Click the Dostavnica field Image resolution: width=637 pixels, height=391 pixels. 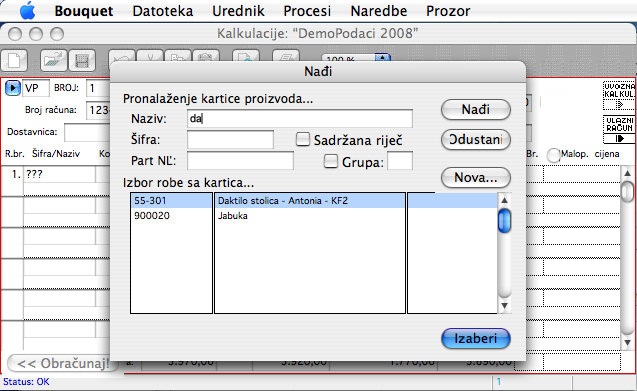[x=87, y=133]
